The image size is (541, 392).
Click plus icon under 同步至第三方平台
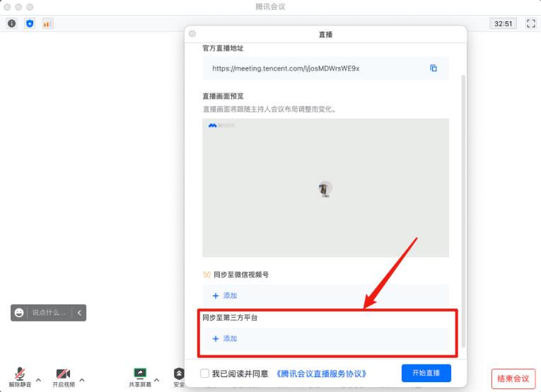(x=216, y=338)
